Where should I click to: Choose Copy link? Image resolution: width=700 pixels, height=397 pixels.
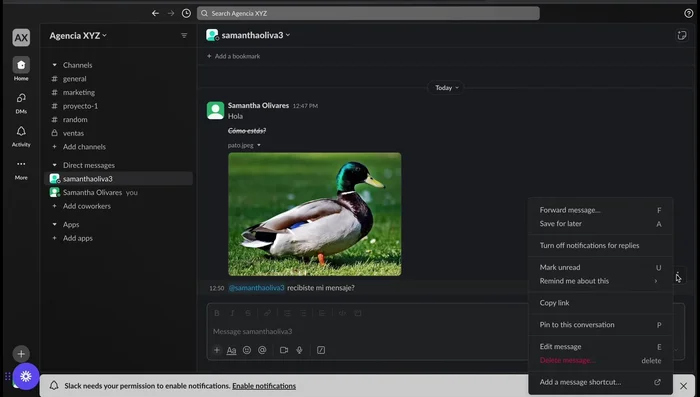click(x=600, y=303)
